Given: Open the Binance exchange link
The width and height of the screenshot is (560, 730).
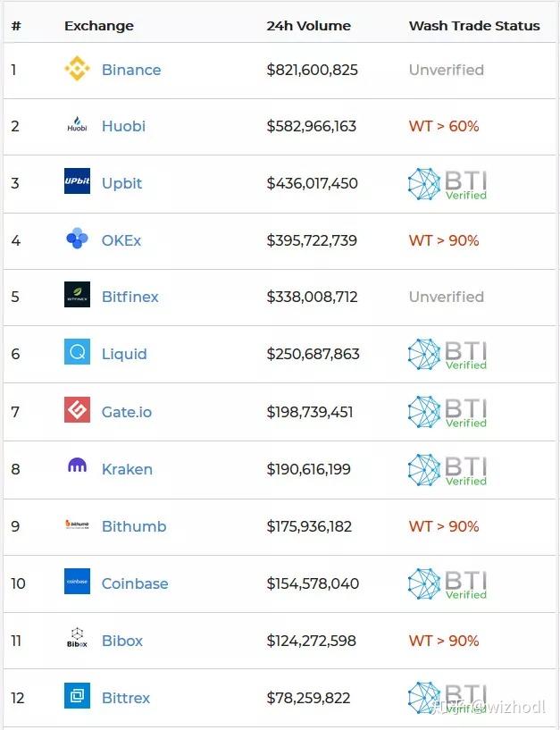Looking at the screenshot, I should [x=131, y=70].
